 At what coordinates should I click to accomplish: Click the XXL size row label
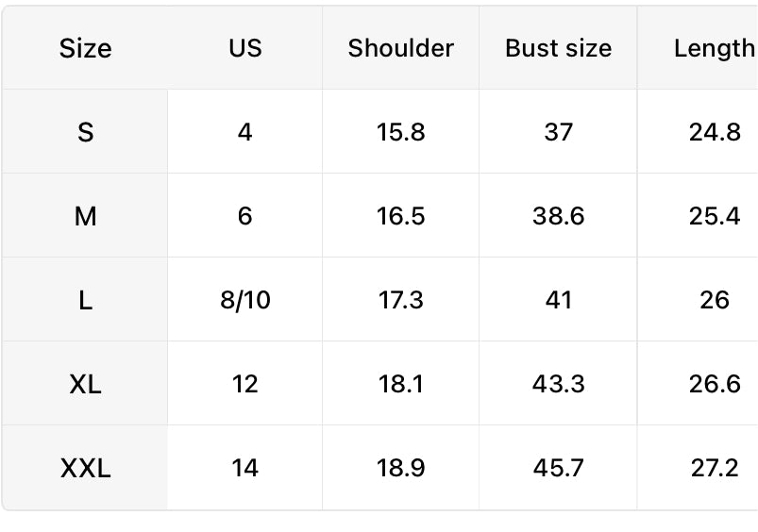coord(85,468)
